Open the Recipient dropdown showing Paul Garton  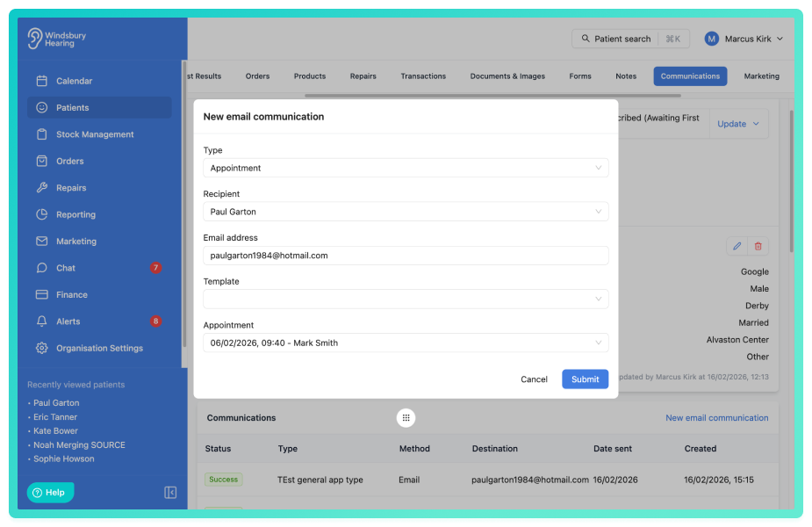(x=406, y=212)
